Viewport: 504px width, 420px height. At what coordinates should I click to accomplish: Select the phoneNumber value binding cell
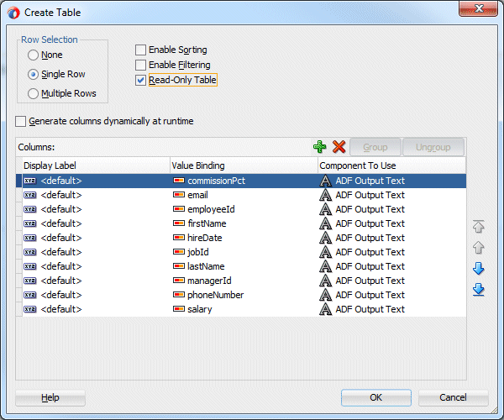pos(244,295)
